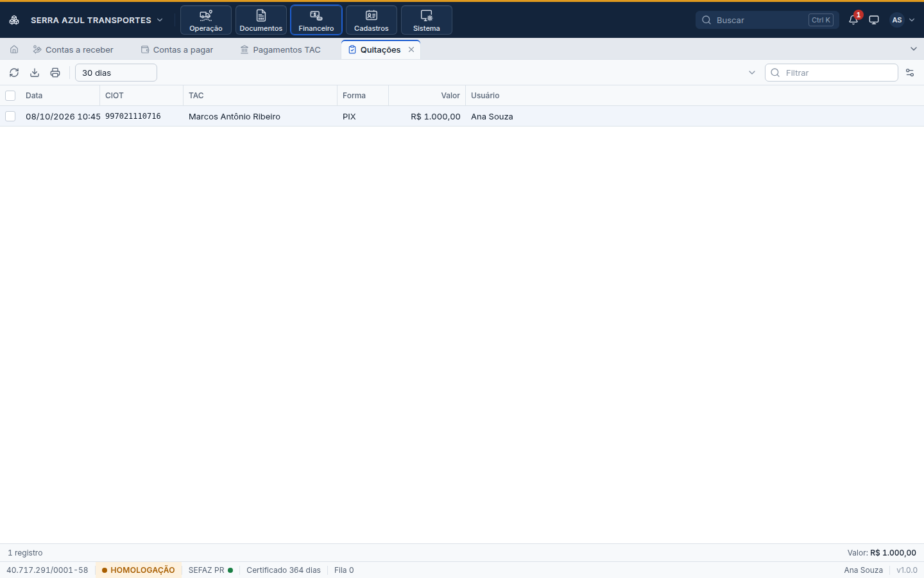Open the notifications bell
924x578 pixels.
pos(853,20)
